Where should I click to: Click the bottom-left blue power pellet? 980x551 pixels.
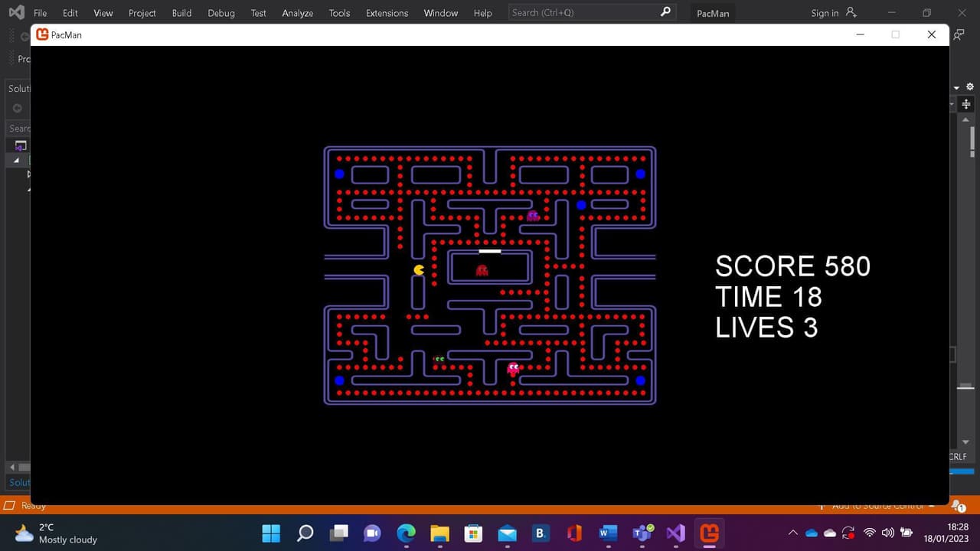click(339, 380)
